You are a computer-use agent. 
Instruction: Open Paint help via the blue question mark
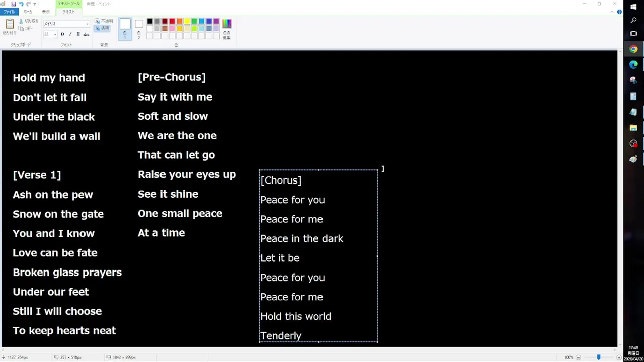click(x=619, y=12)
